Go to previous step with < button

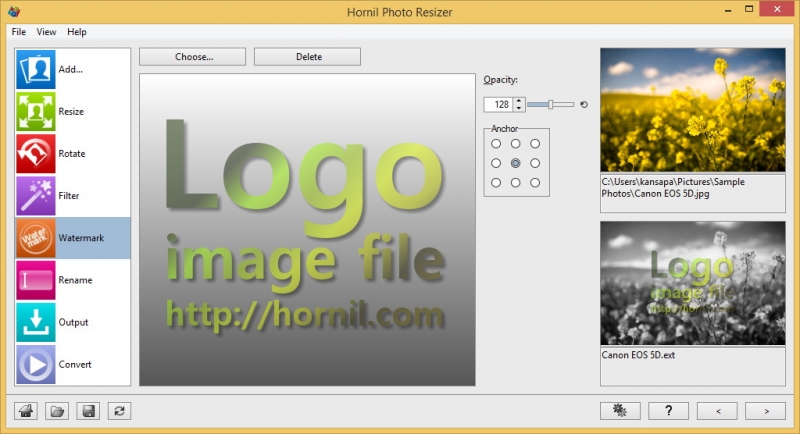717,411
